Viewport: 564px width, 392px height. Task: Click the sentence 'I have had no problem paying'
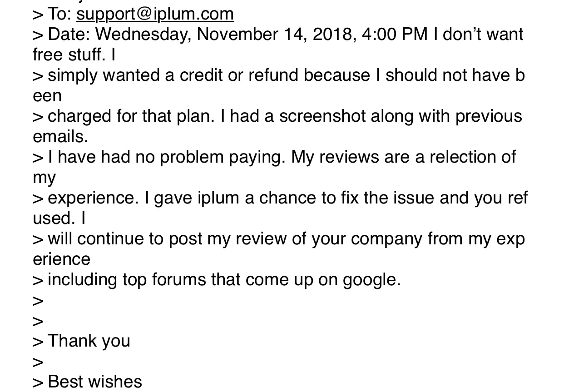tap(167, 157)
